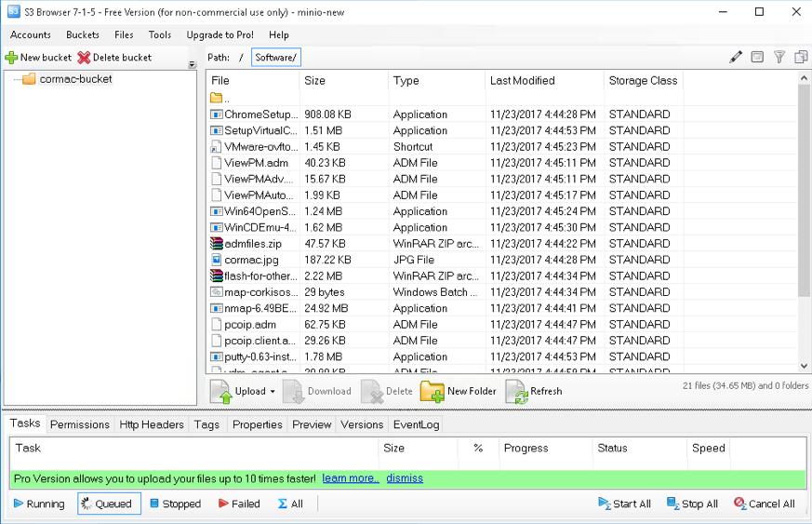This screenshot has height=524, width=812.
Task: Dismiss the Pro Version banner
Action: pos(405,478)
